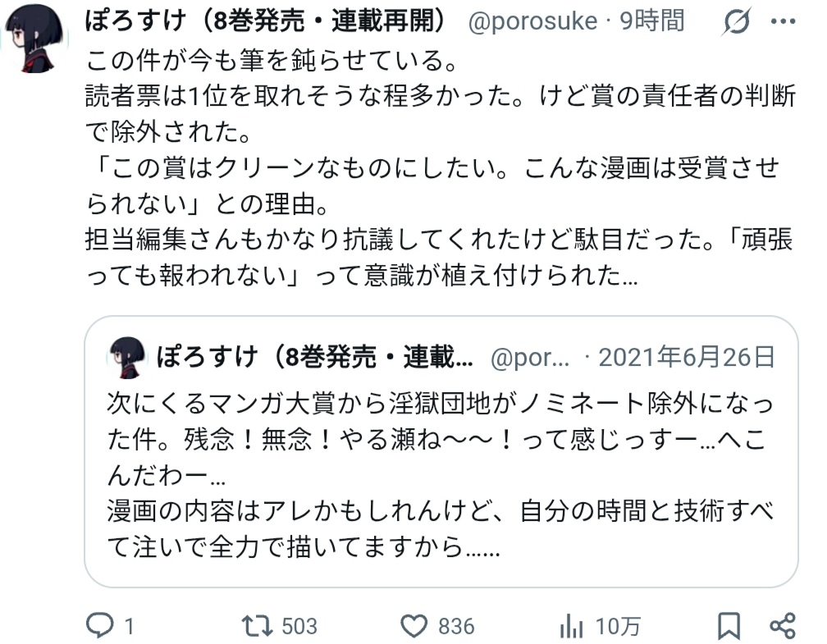Open the Grok slashed-circle icon

click(x=738, y=23)
